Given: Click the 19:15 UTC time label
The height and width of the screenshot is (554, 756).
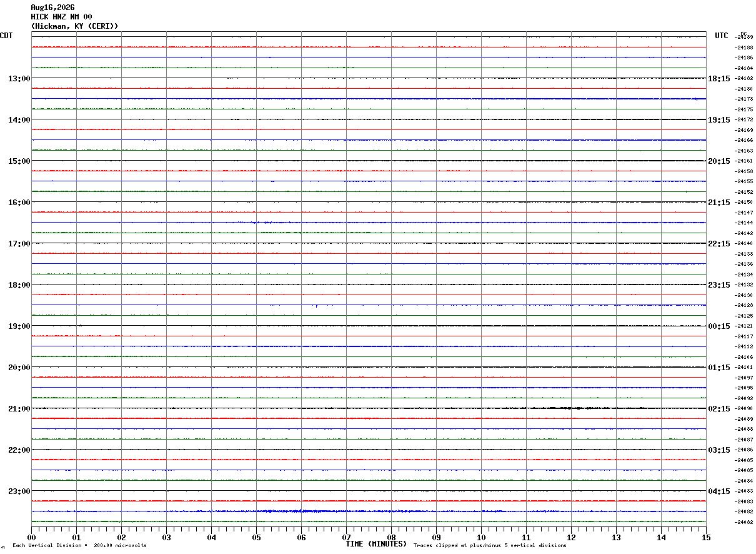Looking at the screenshot, I should click(719, 119).
